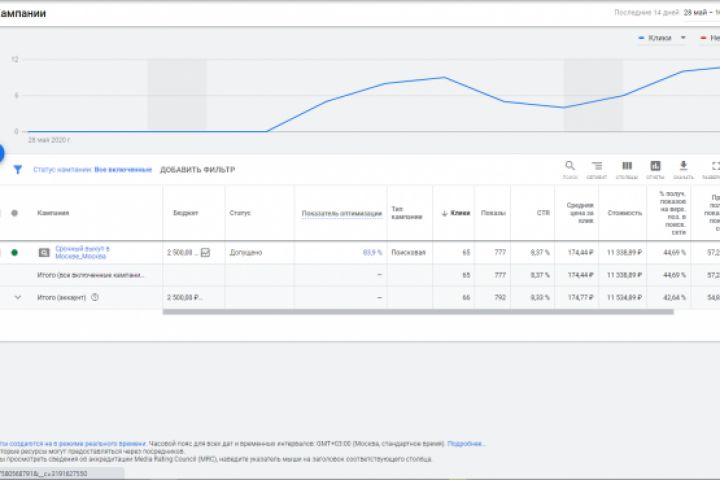Viewport: 720px width, 480px height.
Task: Open the segment icon in table toolbar
Action: coord(597,168)
